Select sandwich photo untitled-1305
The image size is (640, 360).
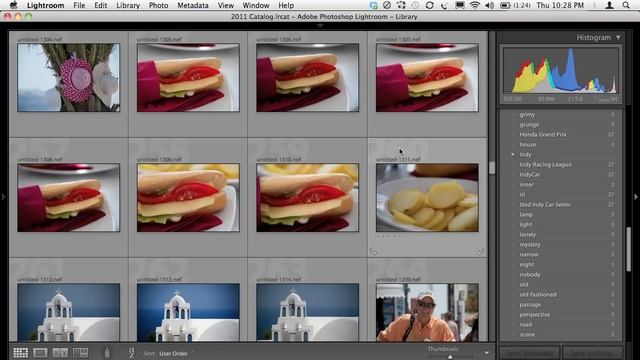pyautogui.click(x=188, y=78)
